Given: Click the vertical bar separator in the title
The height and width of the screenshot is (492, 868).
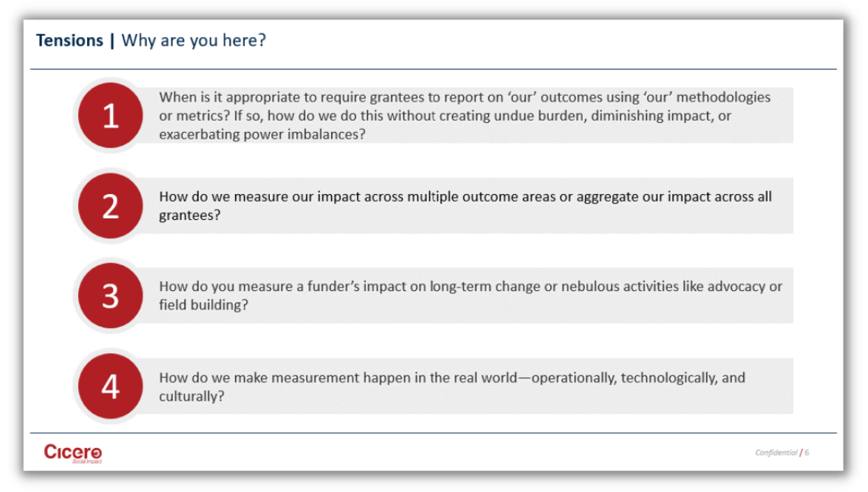Looking at the screenshot, I should tap(112, 40).
